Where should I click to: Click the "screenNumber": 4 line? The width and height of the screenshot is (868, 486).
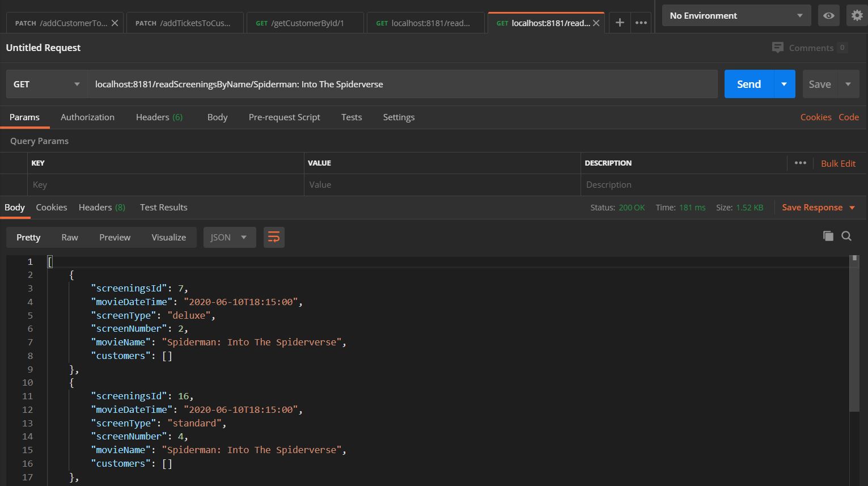coord(139,436)
